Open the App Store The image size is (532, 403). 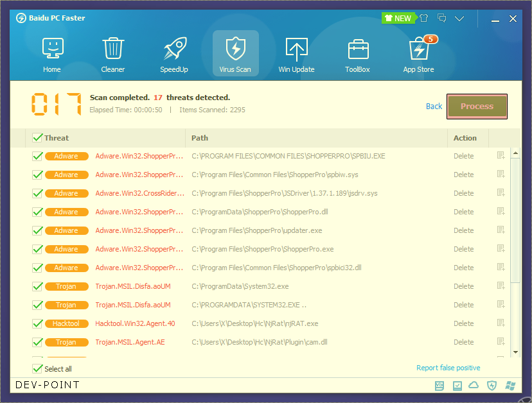point(419,55)
